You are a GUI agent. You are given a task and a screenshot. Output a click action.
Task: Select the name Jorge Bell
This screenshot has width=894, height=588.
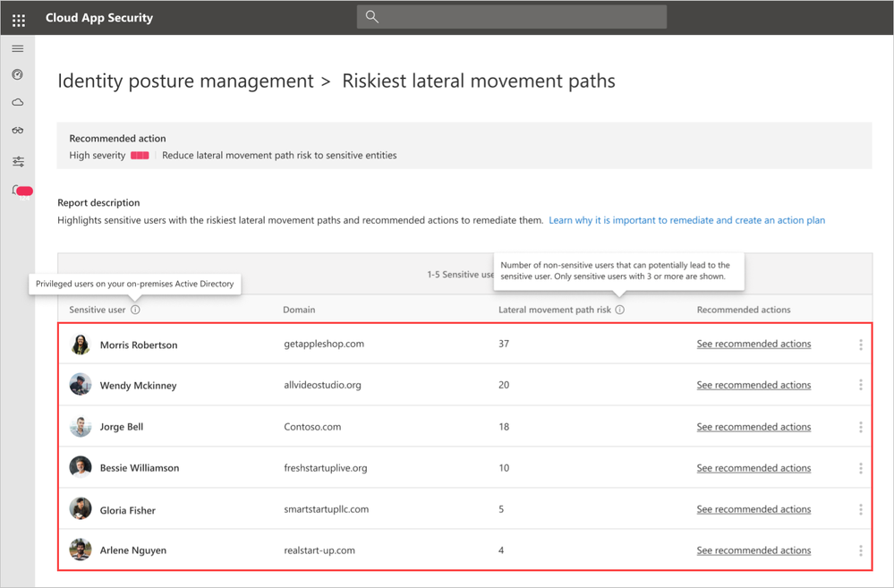coord(122,427)
